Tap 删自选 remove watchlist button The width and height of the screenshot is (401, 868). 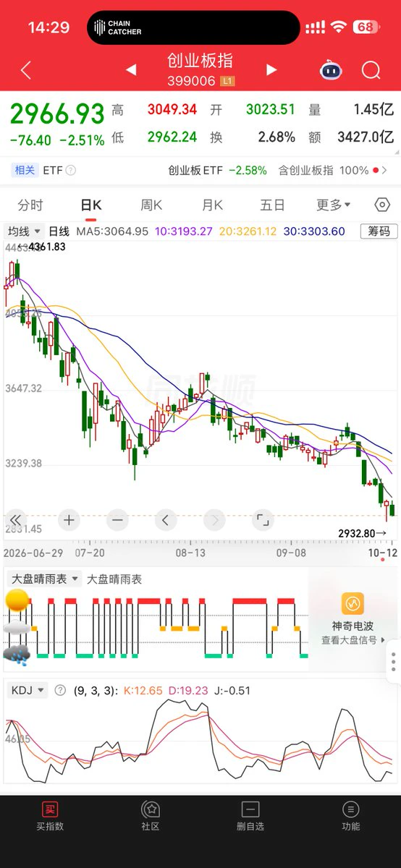coord(250,817)
